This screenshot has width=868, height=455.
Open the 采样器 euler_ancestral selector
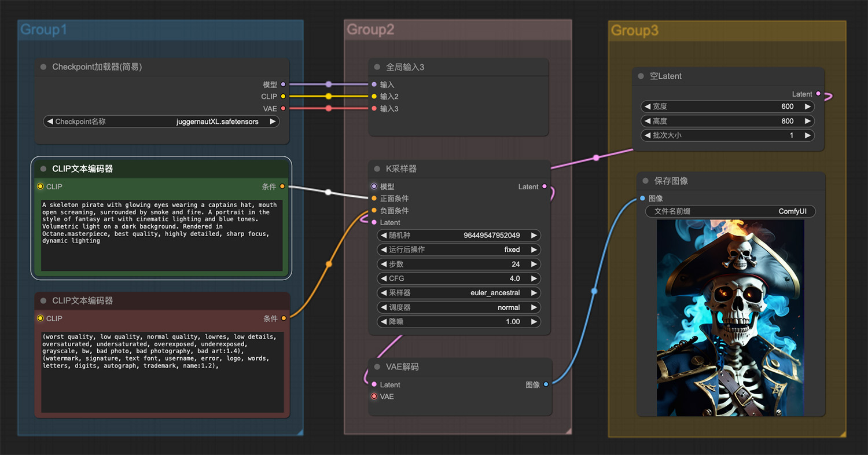click(459, 293)
